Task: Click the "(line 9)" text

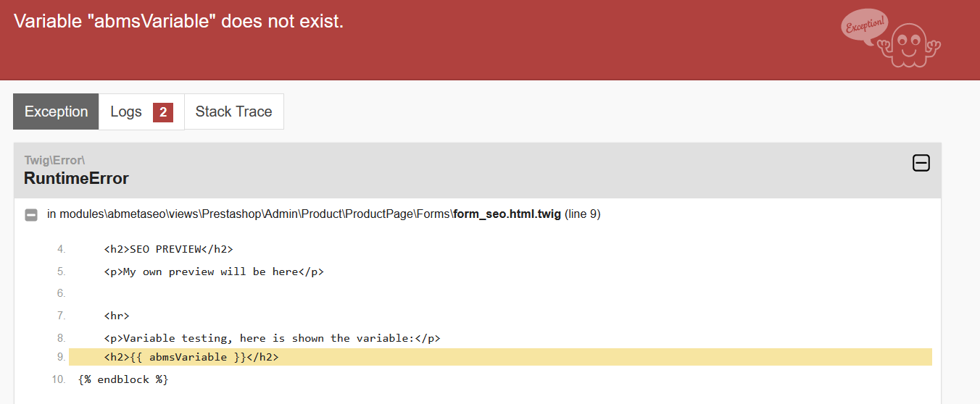Action: coord(582,214)
